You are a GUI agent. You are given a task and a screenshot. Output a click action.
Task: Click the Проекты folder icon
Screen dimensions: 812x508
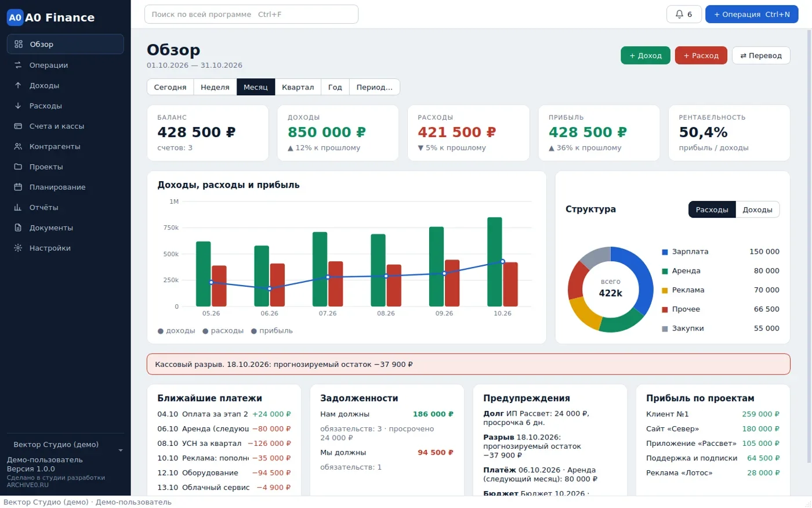pyautogui.click(x=18, y=167)
